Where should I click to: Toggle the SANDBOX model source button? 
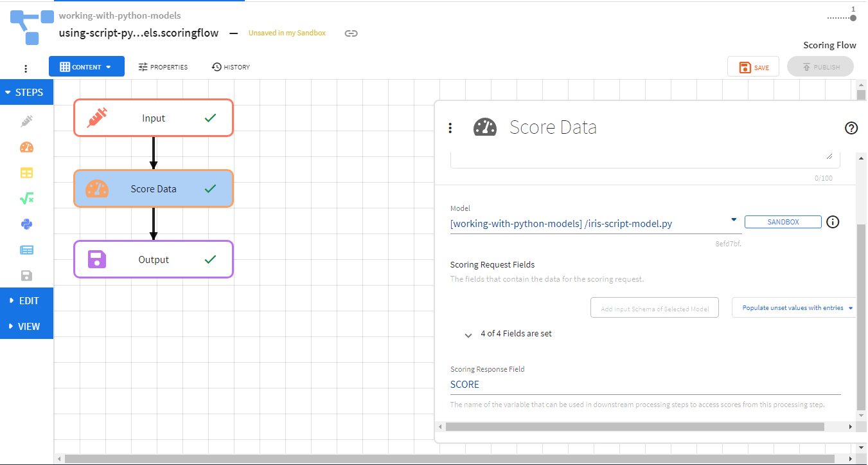783,222
